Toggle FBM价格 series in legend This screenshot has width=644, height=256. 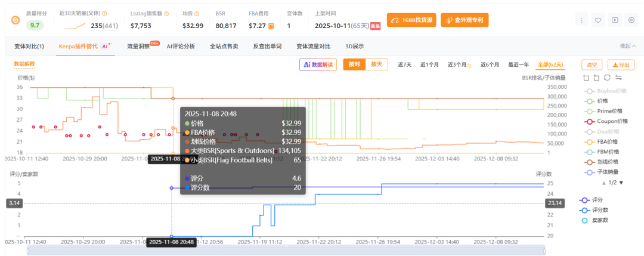tap(601, 152)
